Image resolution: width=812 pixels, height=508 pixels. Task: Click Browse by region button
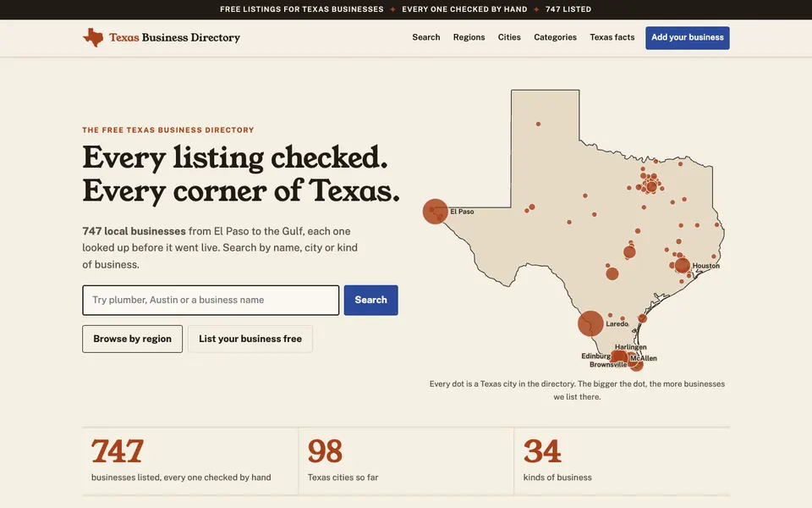click(x=133, y=339)
